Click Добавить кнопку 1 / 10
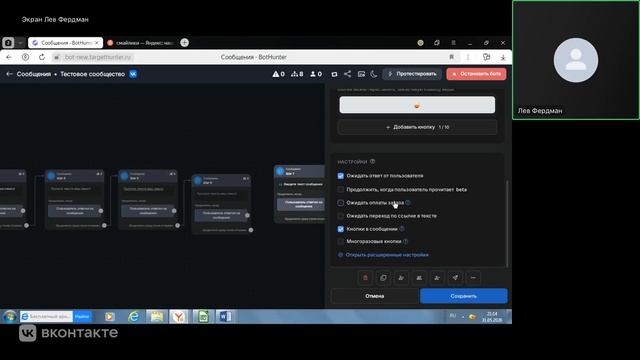Screen dimensions: 640x360 [x=417, y=127]
